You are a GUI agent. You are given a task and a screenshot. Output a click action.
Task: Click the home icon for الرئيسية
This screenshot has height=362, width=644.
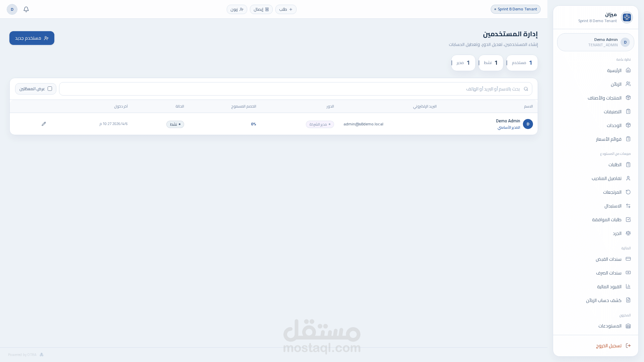[628, 70]
